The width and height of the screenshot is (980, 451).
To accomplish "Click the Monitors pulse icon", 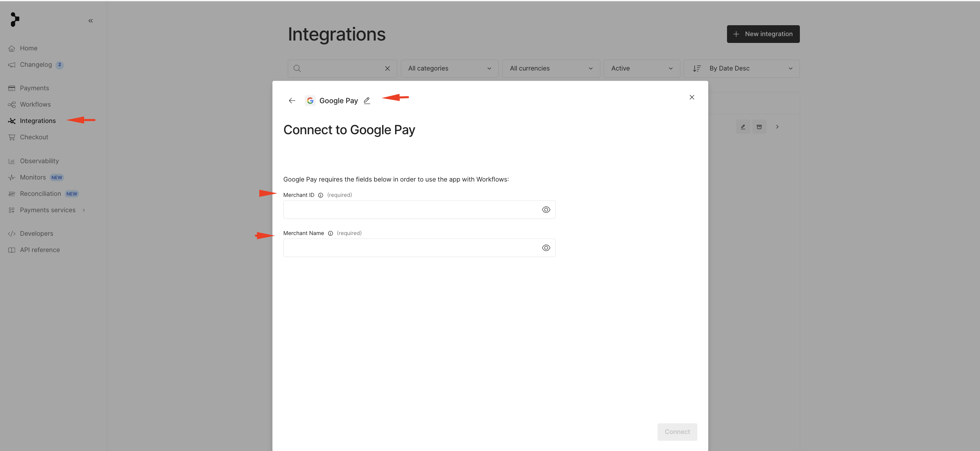I will [12, 177].
